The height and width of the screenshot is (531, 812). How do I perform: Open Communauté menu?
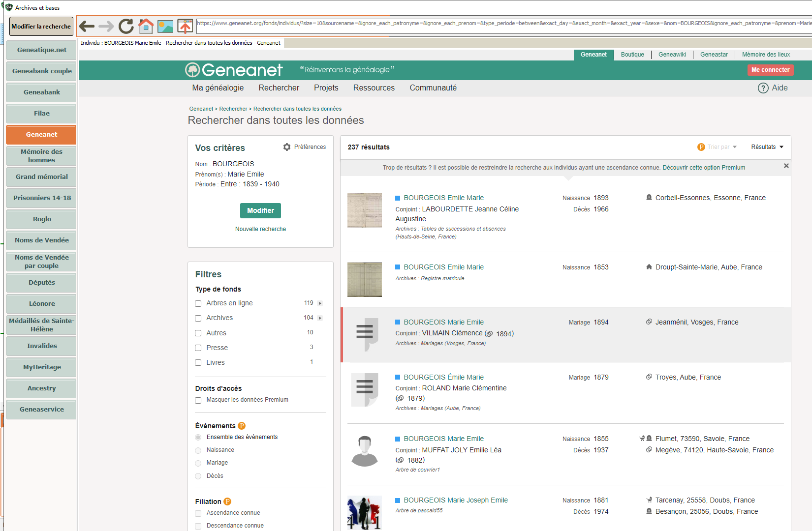[433, 88]
